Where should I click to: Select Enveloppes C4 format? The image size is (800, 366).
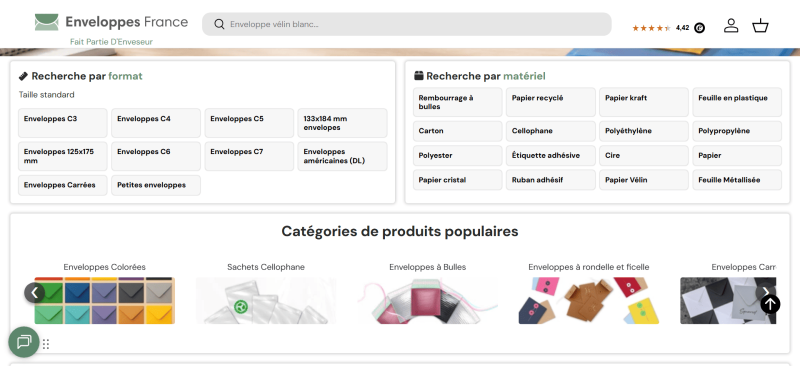pyautogui.click(x=156, y=123)
